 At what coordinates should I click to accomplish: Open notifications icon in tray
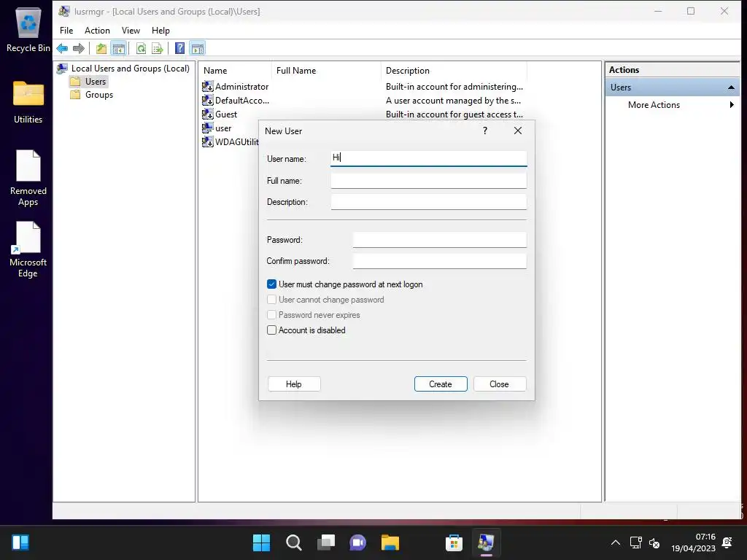[x=727, y=542]
